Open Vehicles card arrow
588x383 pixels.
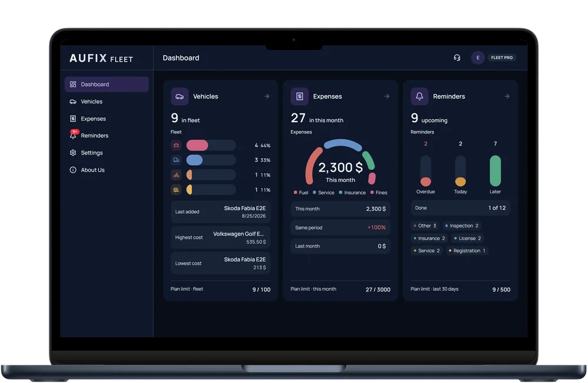coord(266,96)
